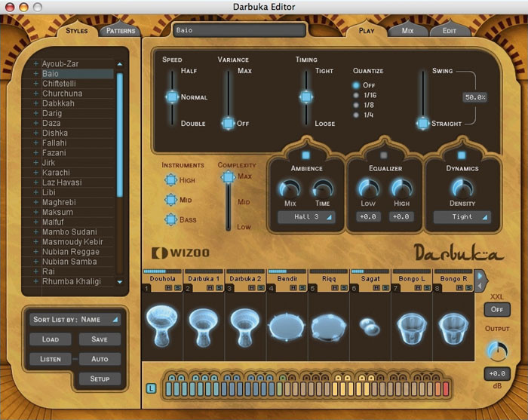Click the Darbuka 1 drum pad icon

point(204,327)
